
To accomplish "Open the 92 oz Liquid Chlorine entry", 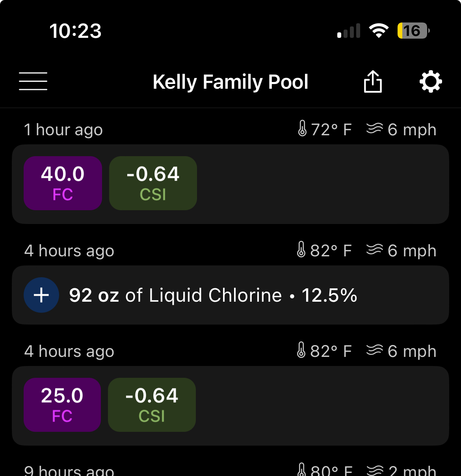I will (230, 295).
